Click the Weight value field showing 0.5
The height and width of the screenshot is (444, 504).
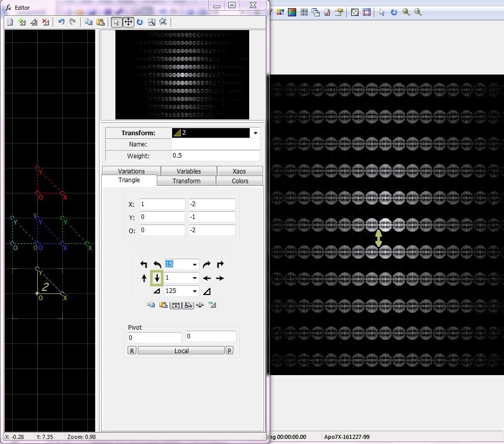point(215,156)
